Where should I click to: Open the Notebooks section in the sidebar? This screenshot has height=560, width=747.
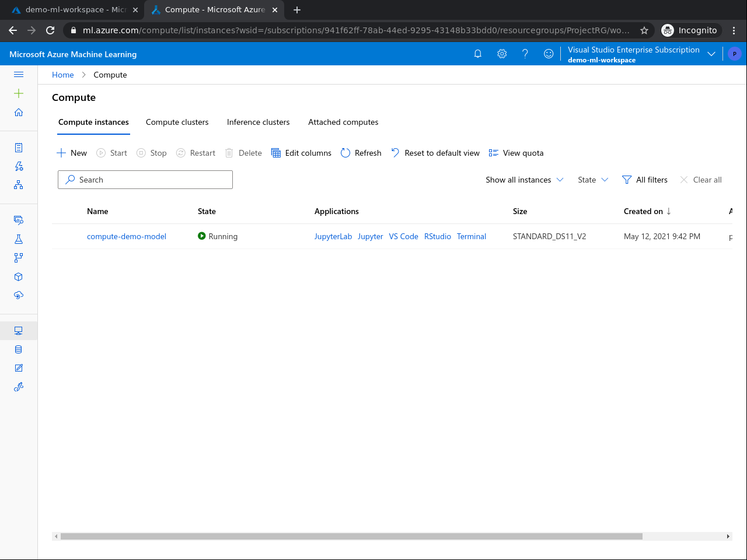point(18,148)
